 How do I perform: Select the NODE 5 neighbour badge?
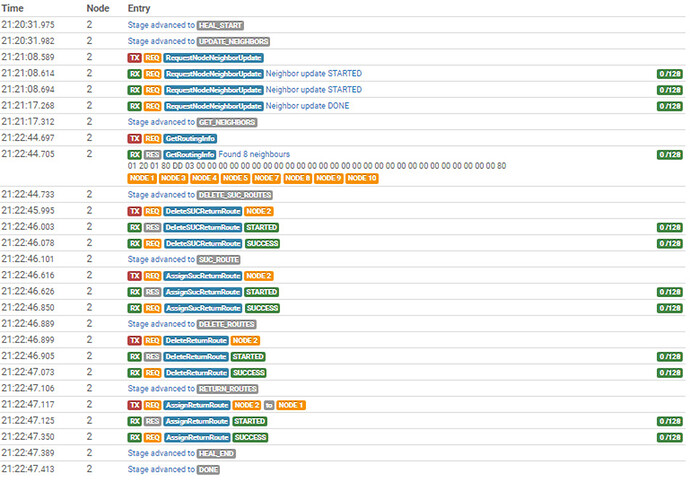pyautogui.click(x=235, y=178)
